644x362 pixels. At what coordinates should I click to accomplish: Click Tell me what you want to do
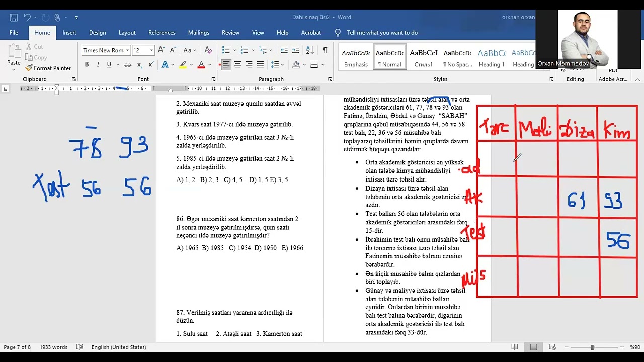[x=382, y=33]
